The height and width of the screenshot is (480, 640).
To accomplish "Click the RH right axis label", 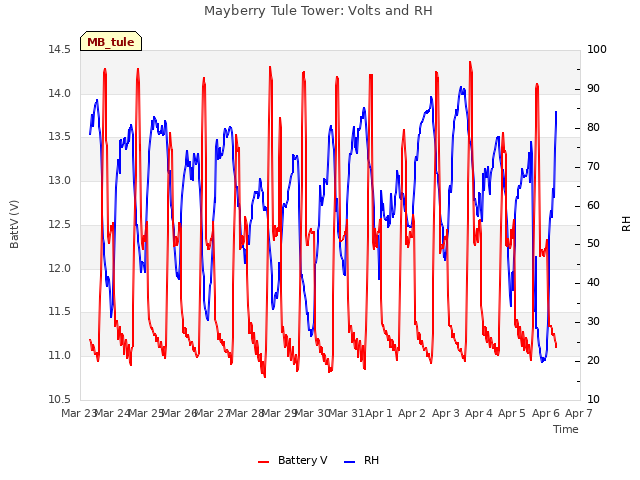I will tap(626, 224).
